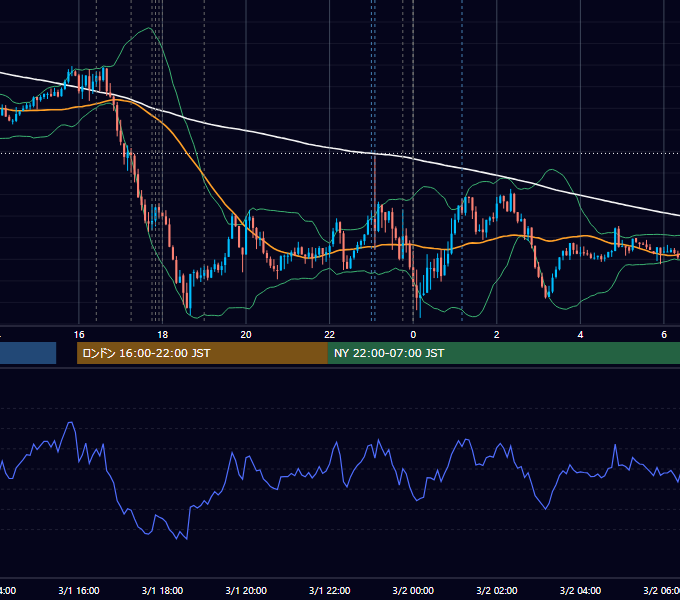Click the upper time axis label 6
Image resolution: width=680 pixels, height=600 pixels.
pos(664,335)
